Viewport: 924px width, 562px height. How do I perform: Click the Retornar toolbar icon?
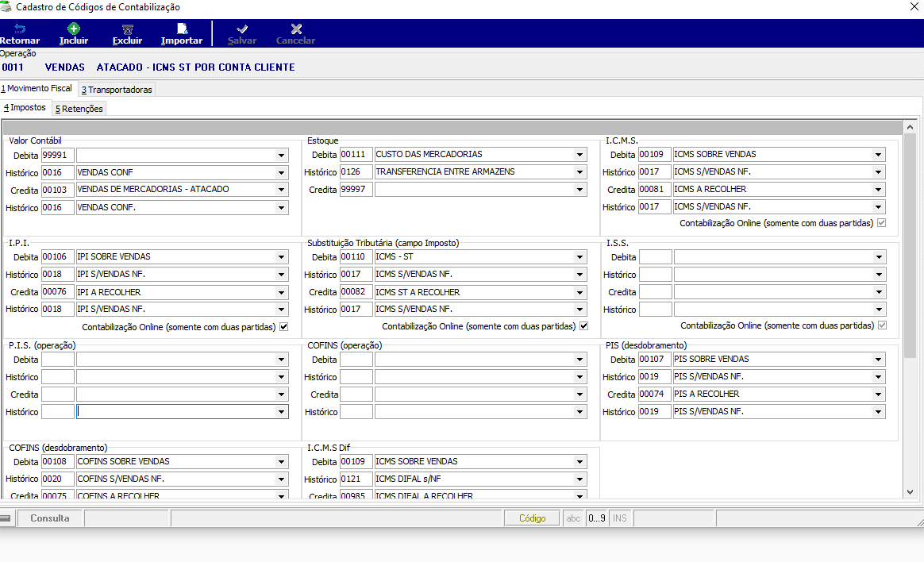click(19, 29)
